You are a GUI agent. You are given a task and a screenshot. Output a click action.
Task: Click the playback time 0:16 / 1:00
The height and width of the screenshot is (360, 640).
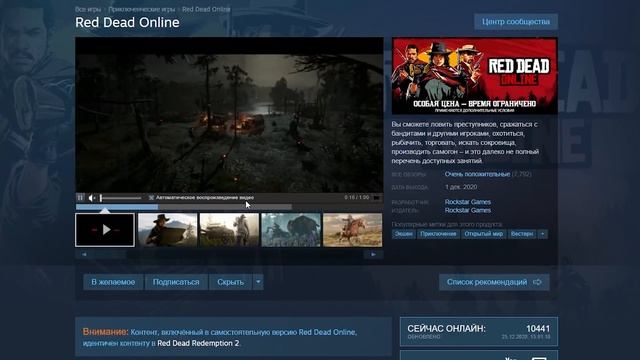(356, 198)
